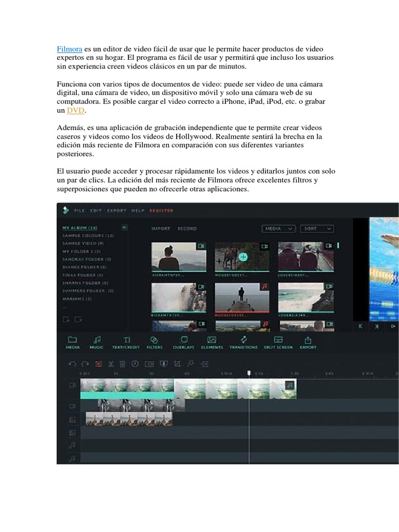Click the Export icon in toolbar
This screenshot has width=399, height=532.
point(308,340)
